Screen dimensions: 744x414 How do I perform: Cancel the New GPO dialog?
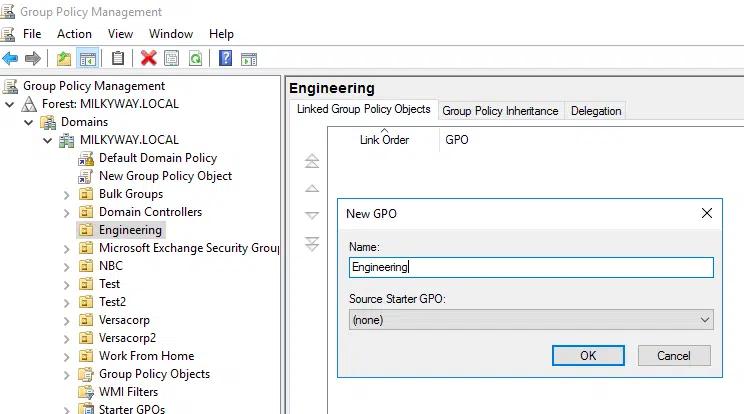[x=674, y=356]
